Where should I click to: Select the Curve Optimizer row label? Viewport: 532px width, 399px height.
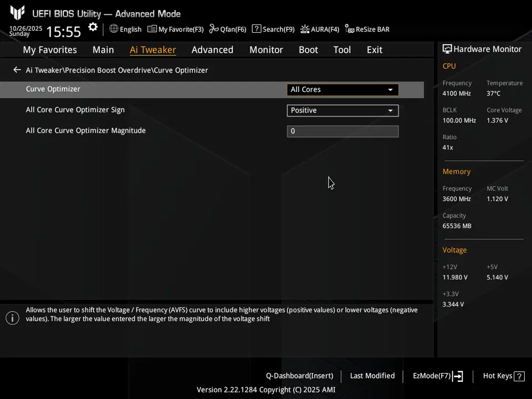(53, 89)
